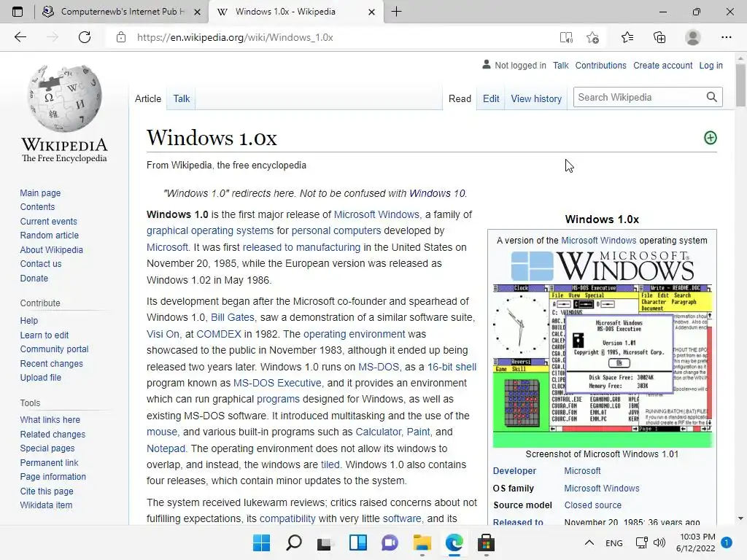Open Windows 1.01 screenshot thumbnail
747x560 pixels.
click(602, 366)
